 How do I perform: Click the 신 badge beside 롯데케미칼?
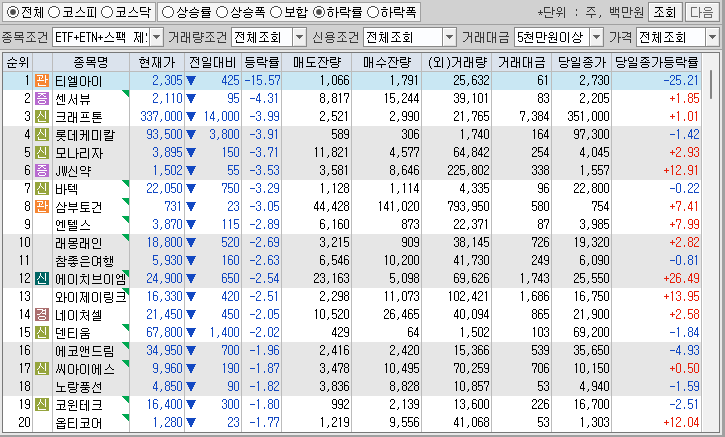pyautogui.click(x=42, y=135)
